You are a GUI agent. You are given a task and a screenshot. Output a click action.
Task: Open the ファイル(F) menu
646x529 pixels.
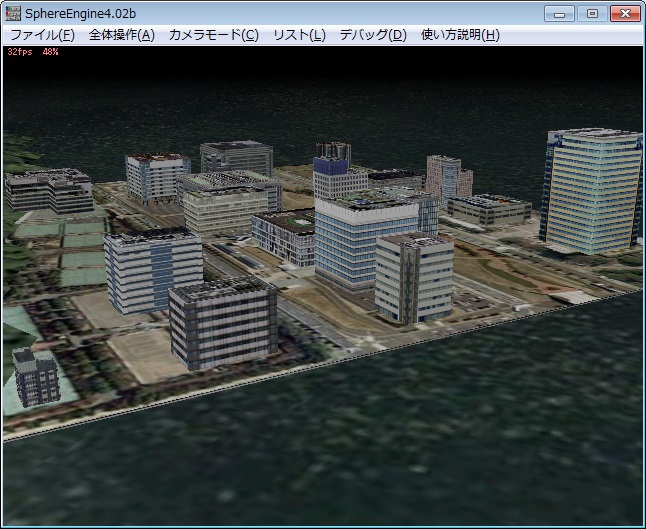pos(42,34)
